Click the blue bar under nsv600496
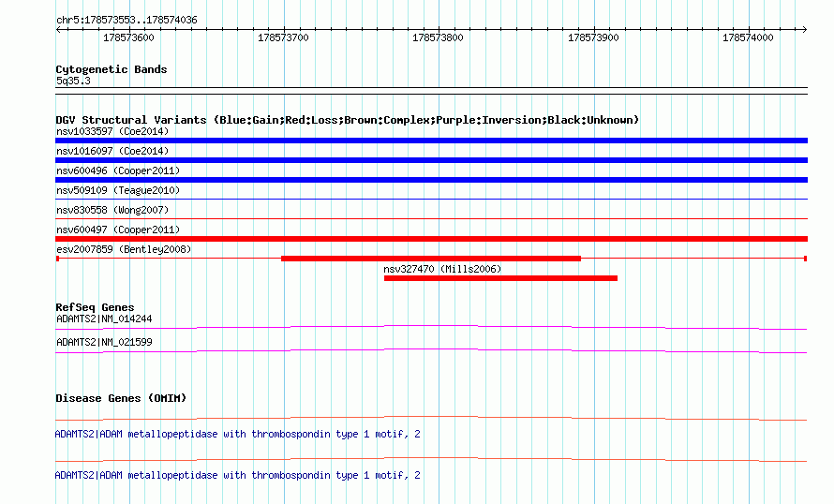 coord(431,180)
